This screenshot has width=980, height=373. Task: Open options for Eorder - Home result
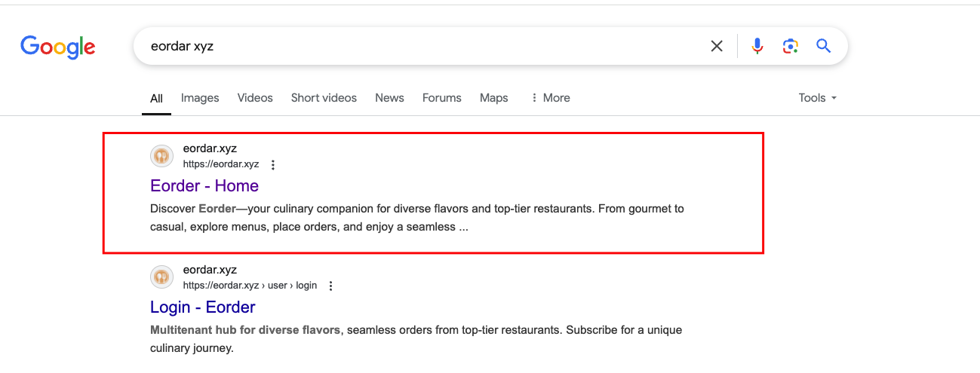(x=273, y=164)
